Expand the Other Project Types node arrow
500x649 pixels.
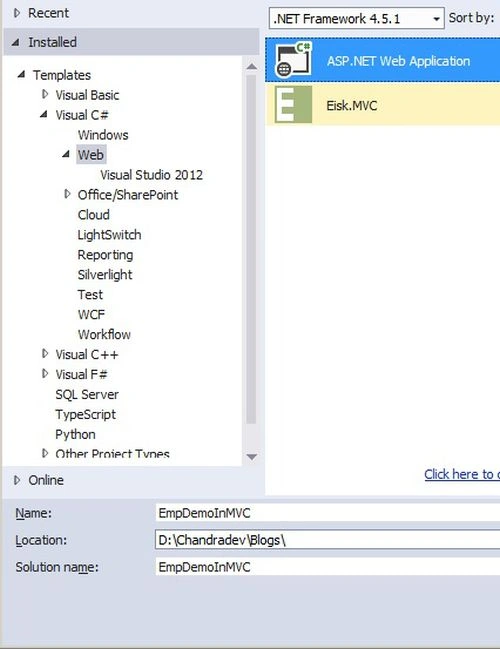click(x=45, y=453)
